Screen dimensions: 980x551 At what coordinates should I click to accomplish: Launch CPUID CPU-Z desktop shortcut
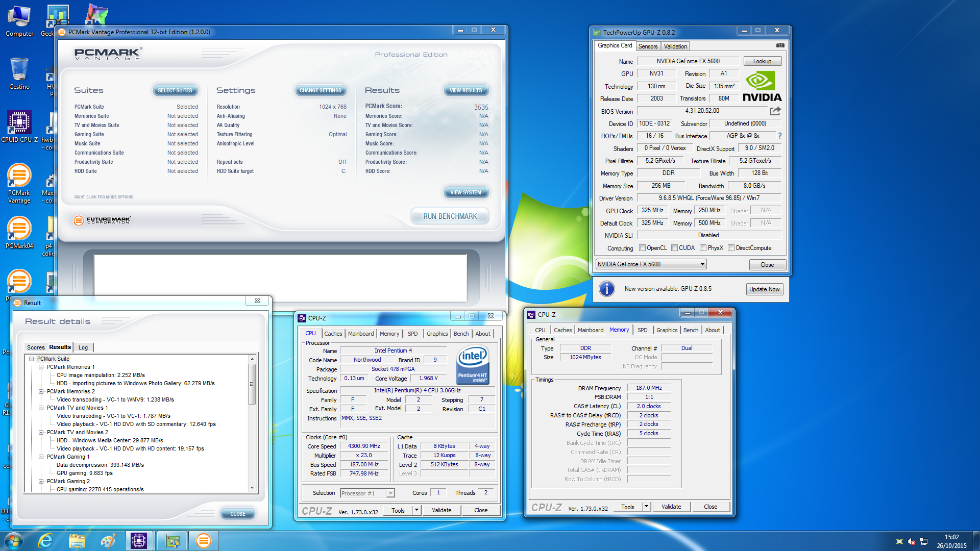19,126
